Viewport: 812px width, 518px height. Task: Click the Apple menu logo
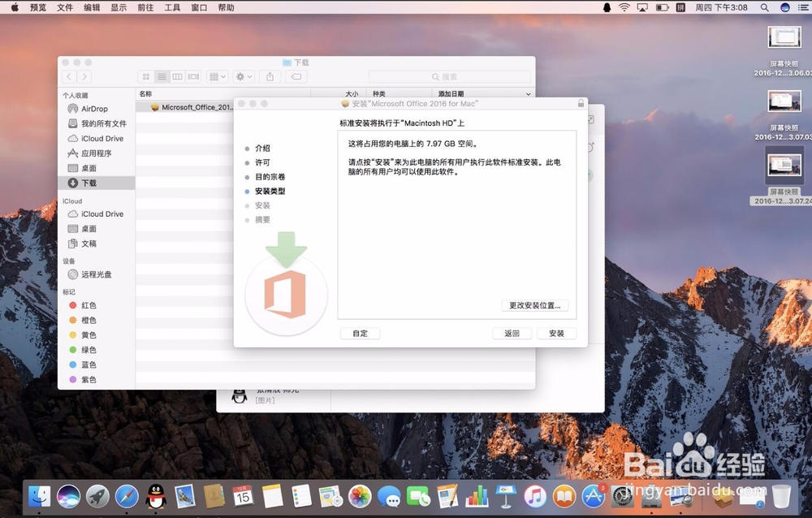tap(15, 7)
